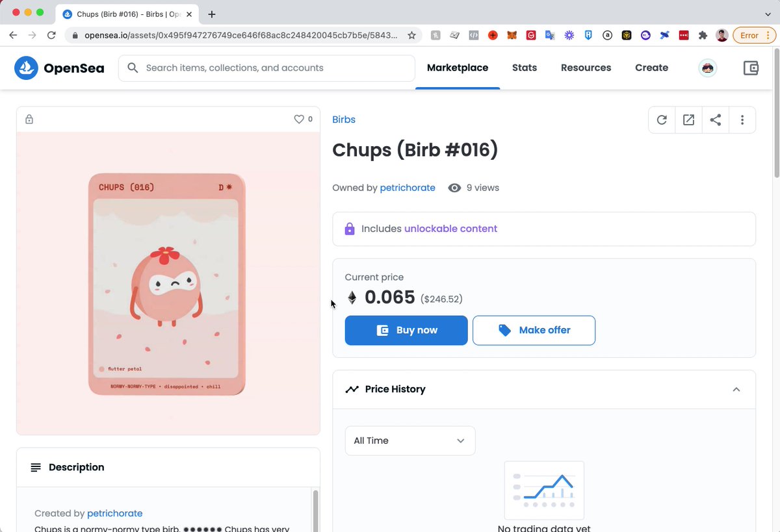This screenshot has width=780, height=532.
Task: Open the external link icon for the item
Action: (688, 120)
